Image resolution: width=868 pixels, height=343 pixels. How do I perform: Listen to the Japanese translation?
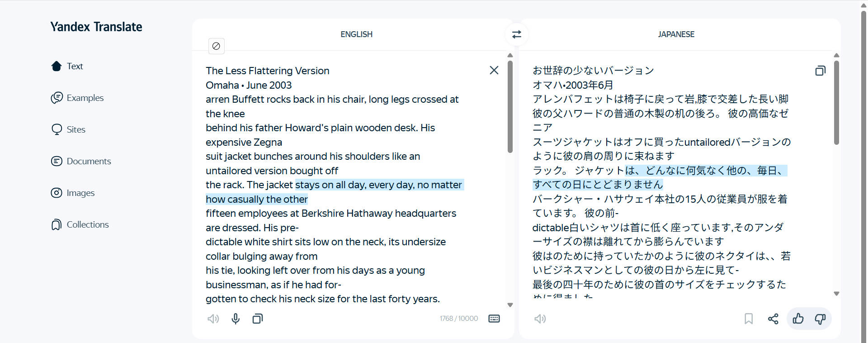coord(540,319)
